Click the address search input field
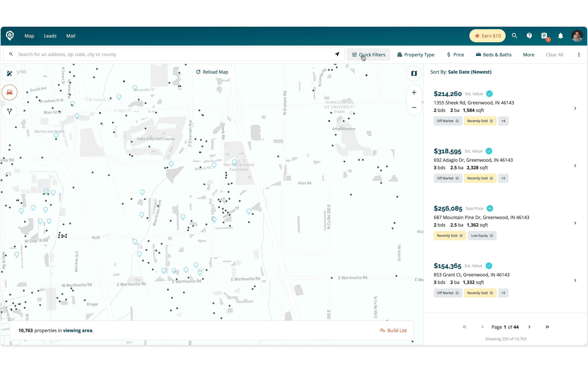This screenshot has width=588, height=367. 170,54
